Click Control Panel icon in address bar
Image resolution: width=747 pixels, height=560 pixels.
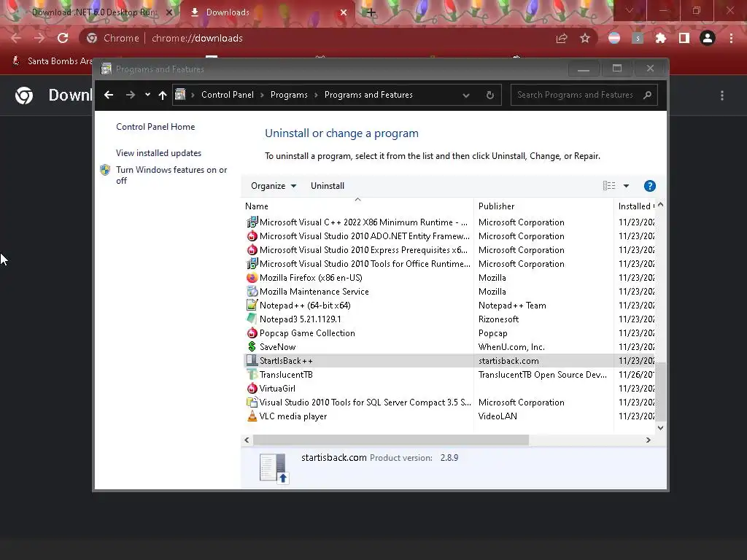180,94
